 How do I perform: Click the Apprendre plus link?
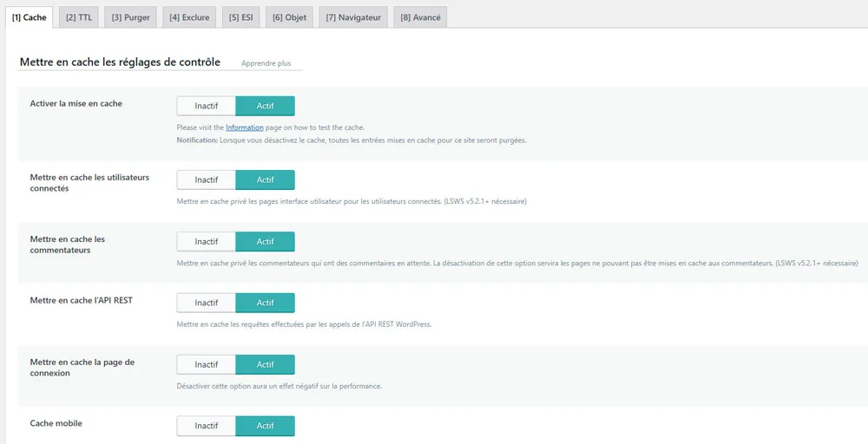[x=266, y=63]
